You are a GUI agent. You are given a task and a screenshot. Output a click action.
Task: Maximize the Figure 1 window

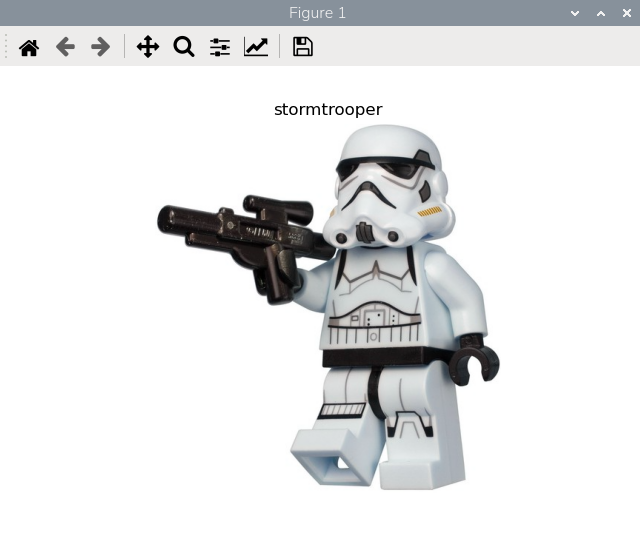click(x=601, y=13)
